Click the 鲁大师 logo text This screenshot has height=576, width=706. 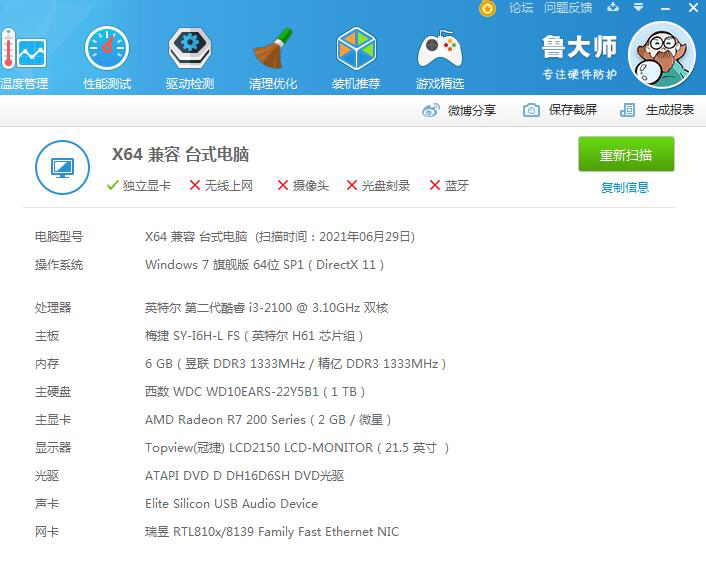click(579, 47)
